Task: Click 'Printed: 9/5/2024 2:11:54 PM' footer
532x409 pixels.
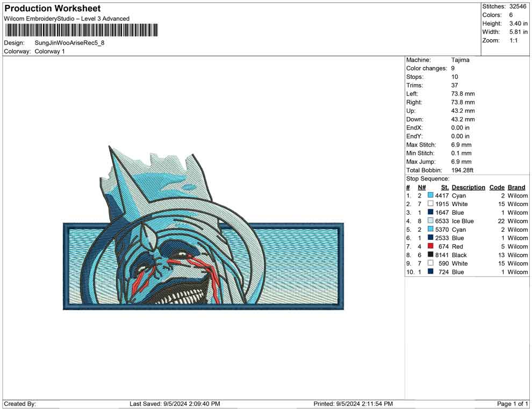Action: tap(353, 404)
